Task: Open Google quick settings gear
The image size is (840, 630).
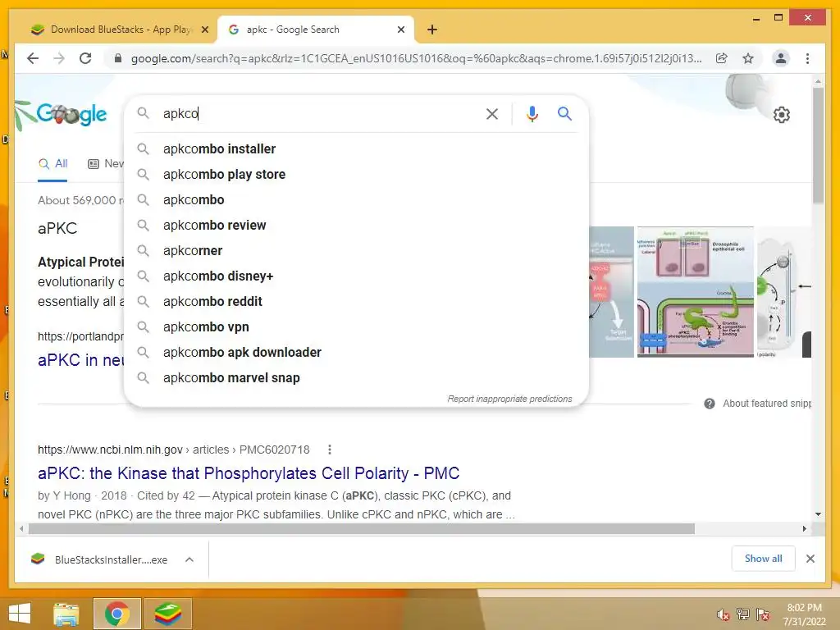Action: (x=782, y=115)
